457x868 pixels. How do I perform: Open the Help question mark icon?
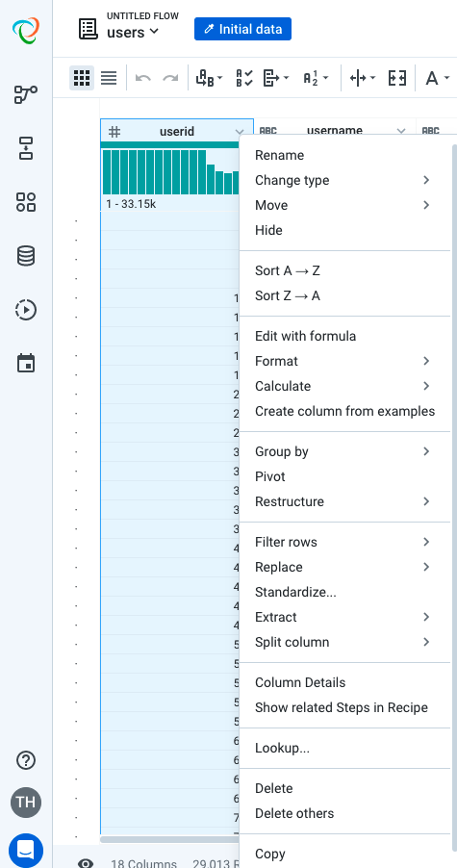[x=26, y=760]
